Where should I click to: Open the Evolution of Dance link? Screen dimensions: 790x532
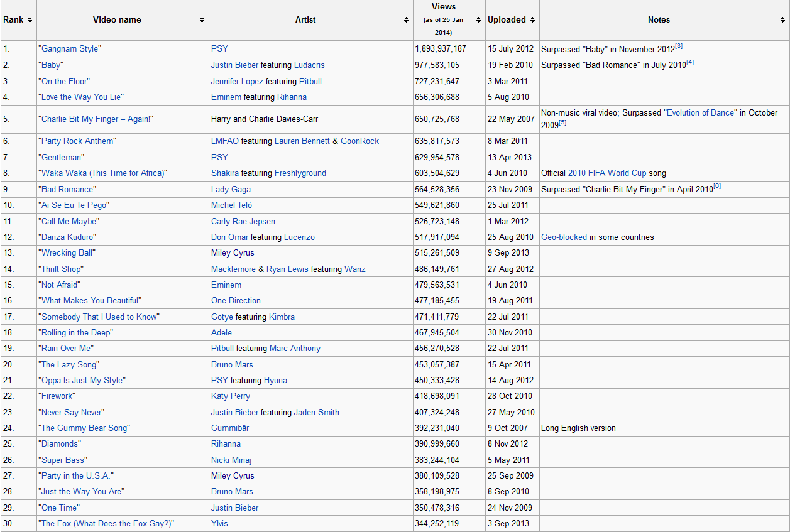pos(700,113)
